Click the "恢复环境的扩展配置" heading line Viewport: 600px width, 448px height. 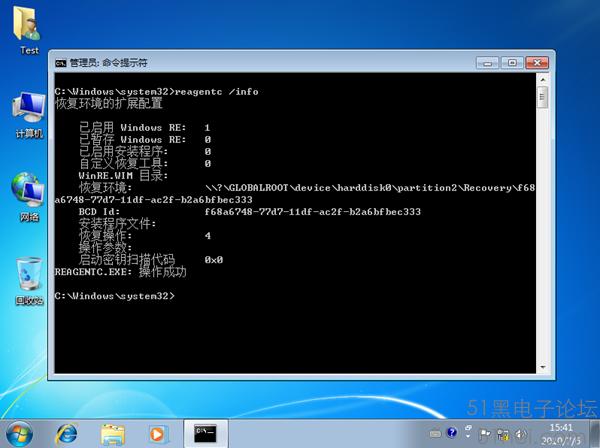click(109, 103)
